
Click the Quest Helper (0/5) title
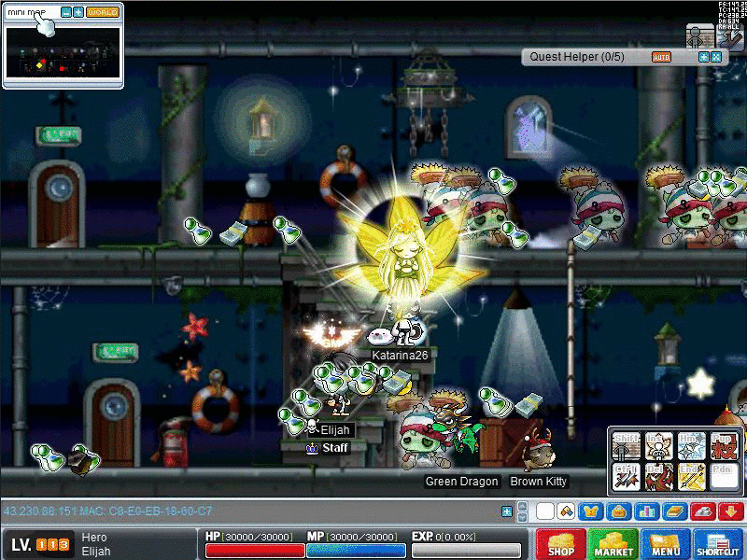click(577, 57)
